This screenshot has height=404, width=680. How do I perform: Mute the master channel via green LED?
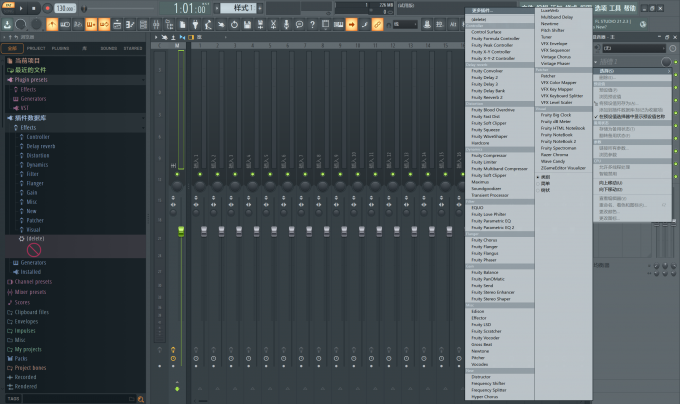[x=177, y=174]
